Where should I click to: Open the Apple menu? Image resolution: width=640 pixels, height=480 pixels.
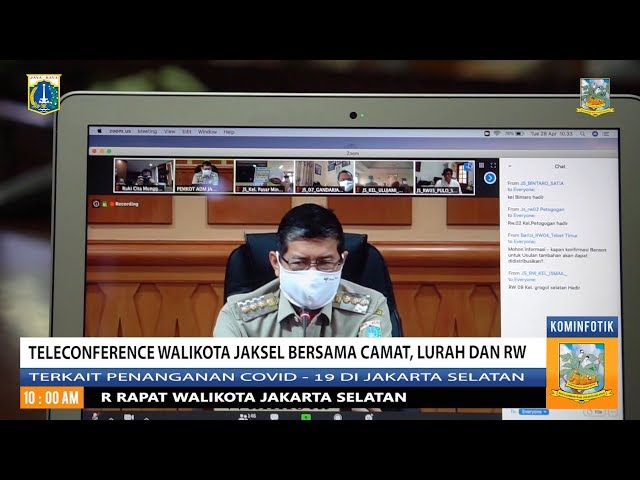point(99,131)
